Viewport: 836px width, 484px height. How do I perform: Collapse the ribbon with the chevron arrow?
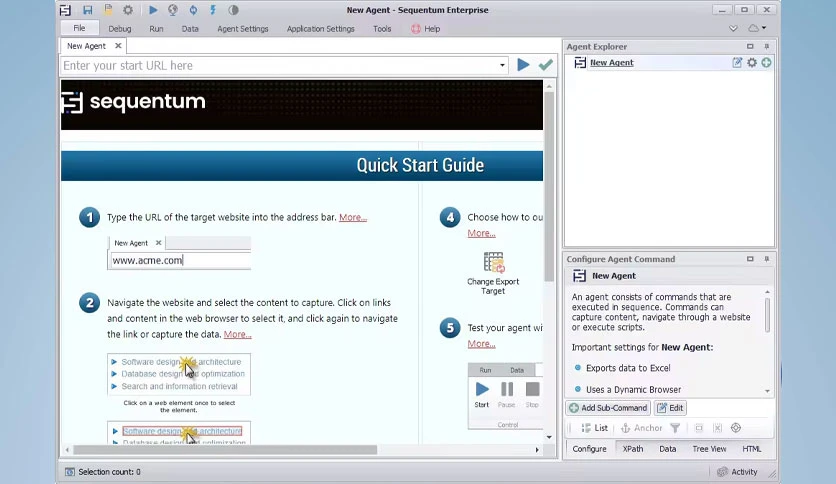click(x=734, y=28)
